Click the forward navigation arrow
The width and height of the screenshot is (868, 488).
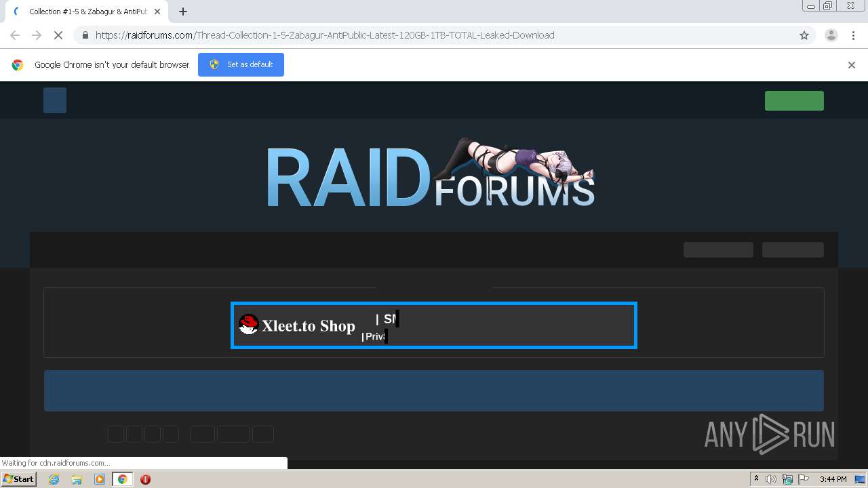(37, 35)
